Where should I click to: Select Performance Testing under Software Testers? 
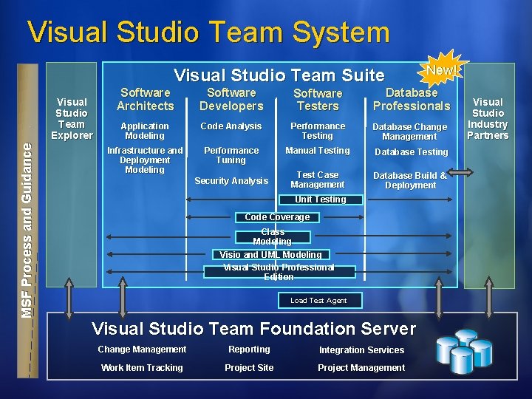pyautogui.click(x=318, y=131)
